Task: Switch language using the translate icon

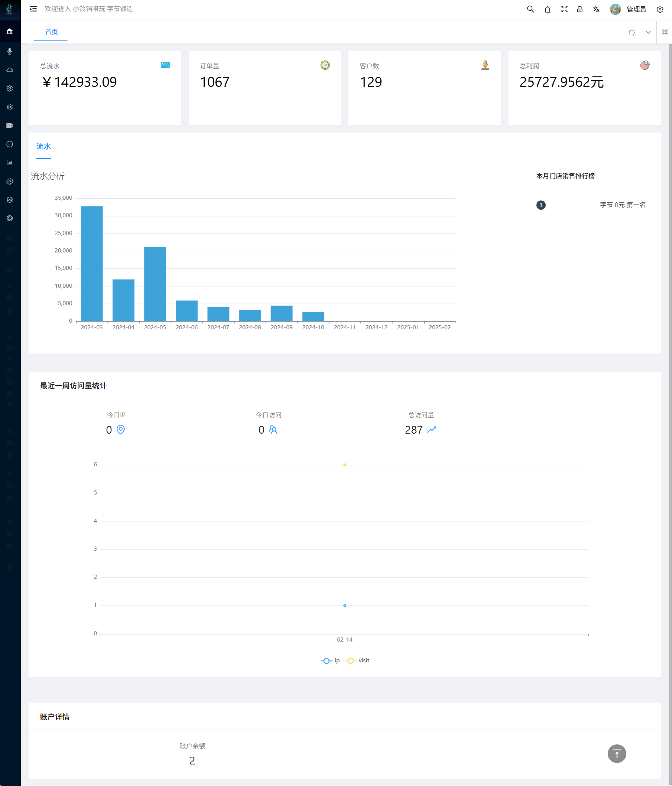Action: 596,9
